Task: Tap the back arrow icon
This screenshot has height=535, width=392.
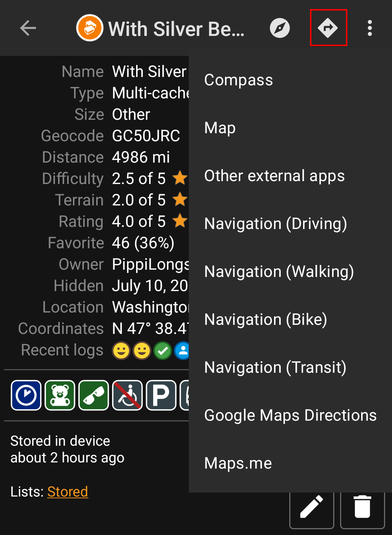Action: pos(28,28)
